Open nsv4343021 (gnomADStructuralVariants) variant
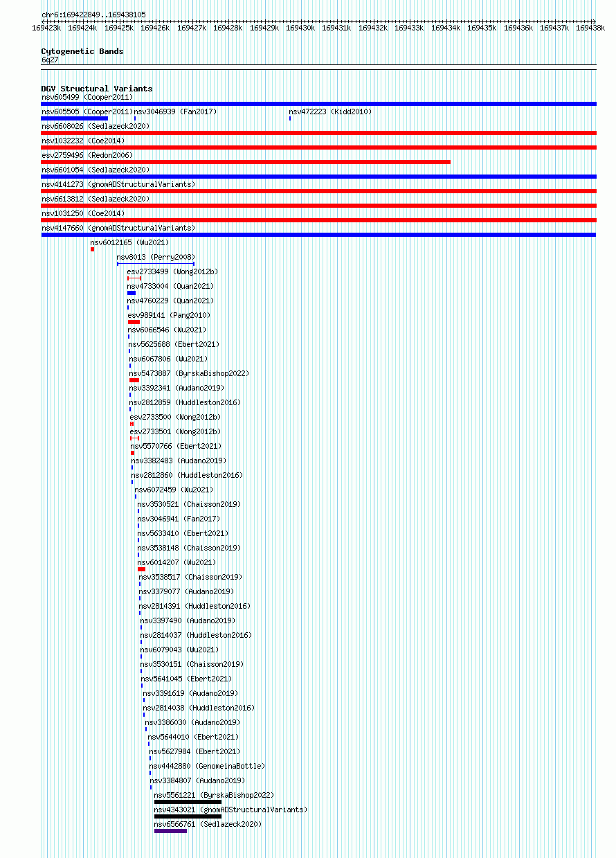Viewport: 616px width, 858px height. click(x=230, y=810)
